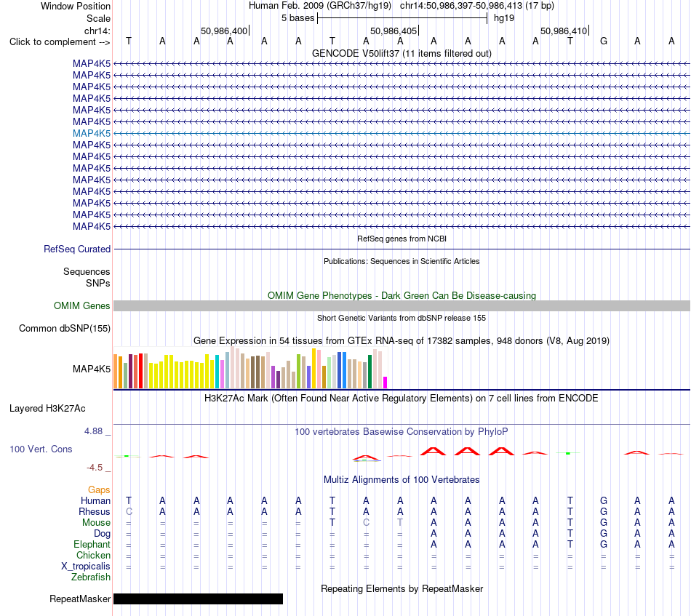Click the Layered H3K27Ac label
691x616 pixels.
tap(47, 409)
